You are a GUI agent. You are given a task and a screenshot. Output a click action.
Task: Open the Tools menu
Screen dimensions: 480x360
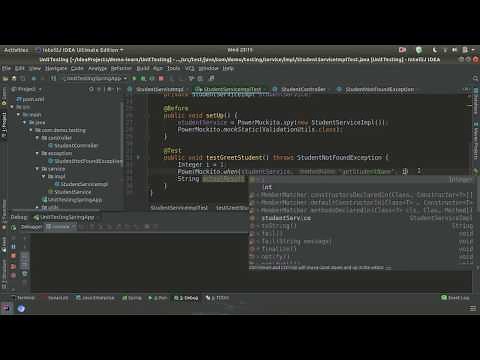pyautogui.click(x=173, y=68)
